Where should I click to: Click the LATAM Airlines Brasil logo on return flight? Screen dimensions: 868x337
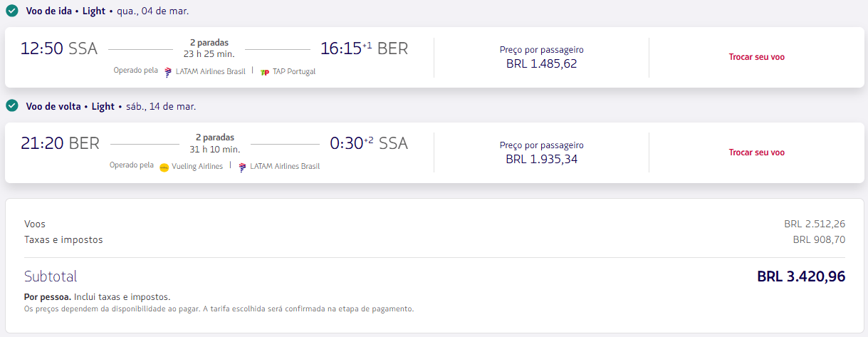pos(243,167)
